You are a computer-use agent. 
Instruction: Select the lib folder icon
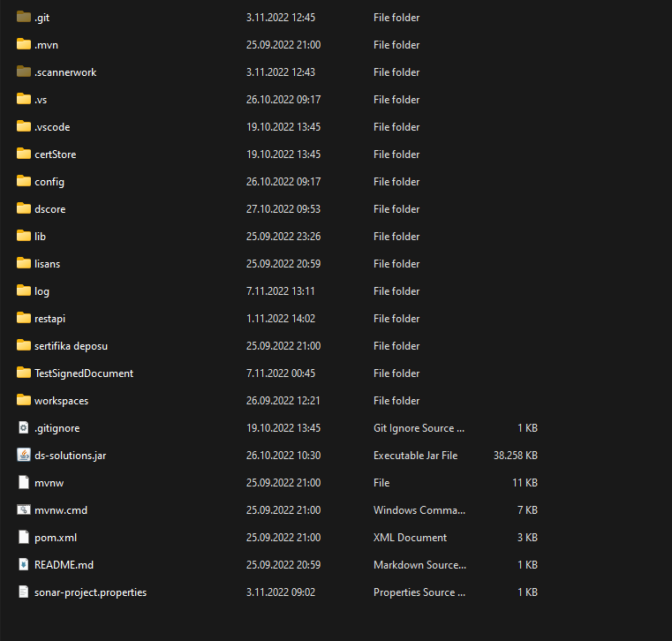pos(24,236)
